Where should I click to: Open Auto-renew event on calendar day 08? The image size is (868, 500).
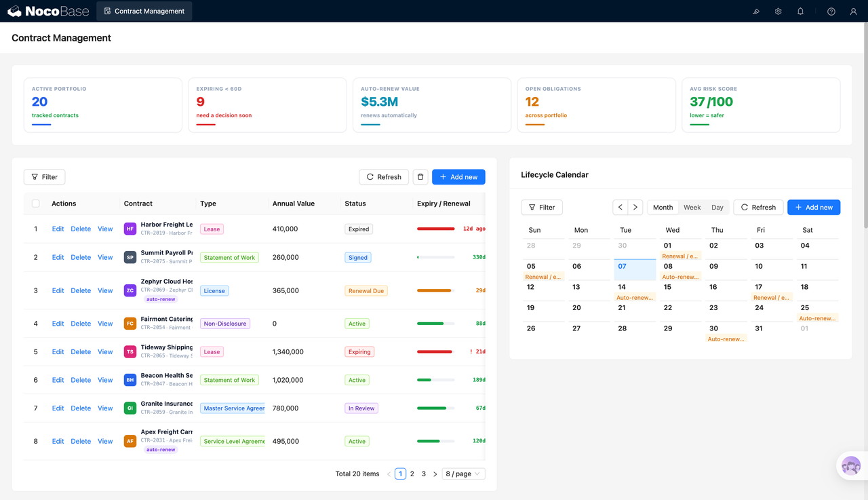click(680, 277)
